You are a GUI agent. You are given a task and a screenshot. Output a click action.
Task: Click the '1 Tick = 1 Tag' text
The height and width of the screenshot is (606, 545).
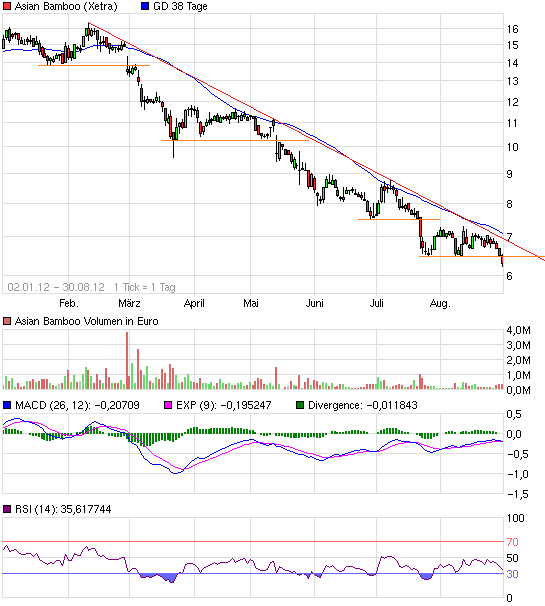(145, 287)
